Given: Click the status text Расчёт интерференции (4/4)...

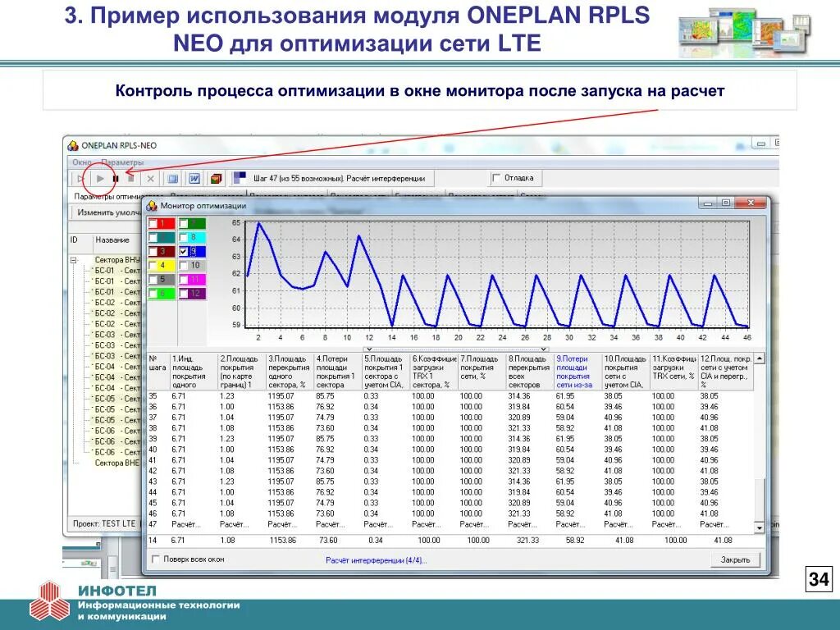Looking at the screenshot, I should (376, 560).
